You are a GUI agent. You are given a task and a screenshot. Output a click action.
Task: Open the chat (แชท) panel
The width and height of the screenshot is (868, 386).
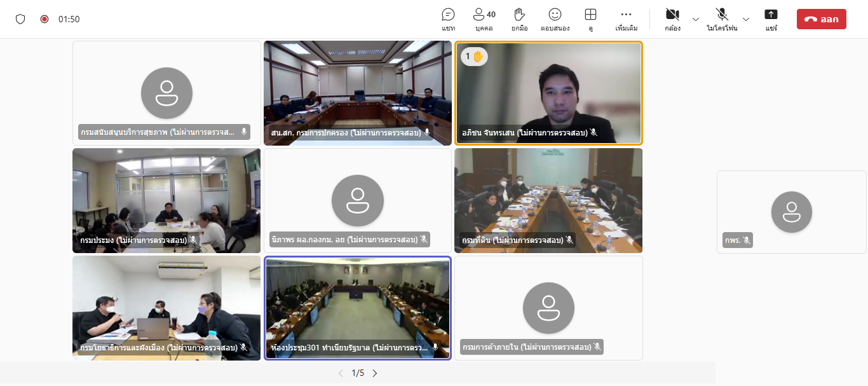(448, 15)
